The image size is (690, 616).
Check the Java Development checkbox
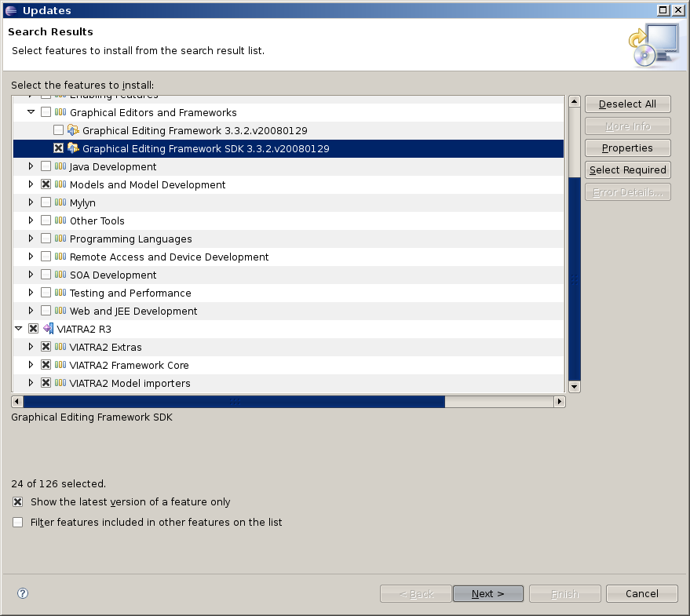click(x=46, y=166)
